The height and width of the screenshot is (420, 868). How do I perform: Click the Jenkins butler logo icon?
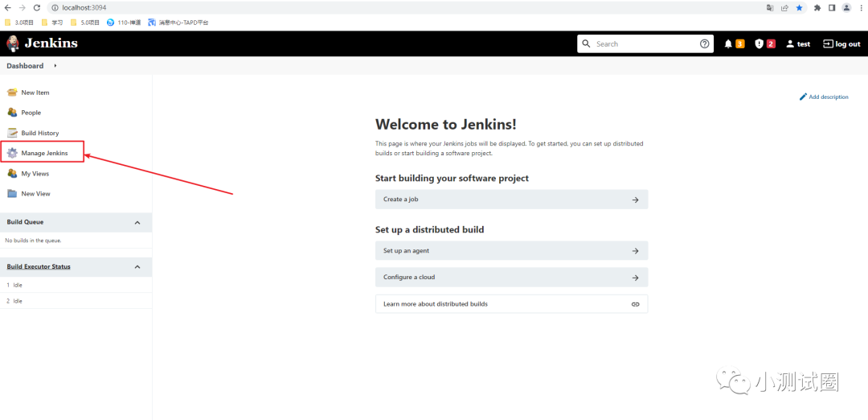click(x=12, y=43)
